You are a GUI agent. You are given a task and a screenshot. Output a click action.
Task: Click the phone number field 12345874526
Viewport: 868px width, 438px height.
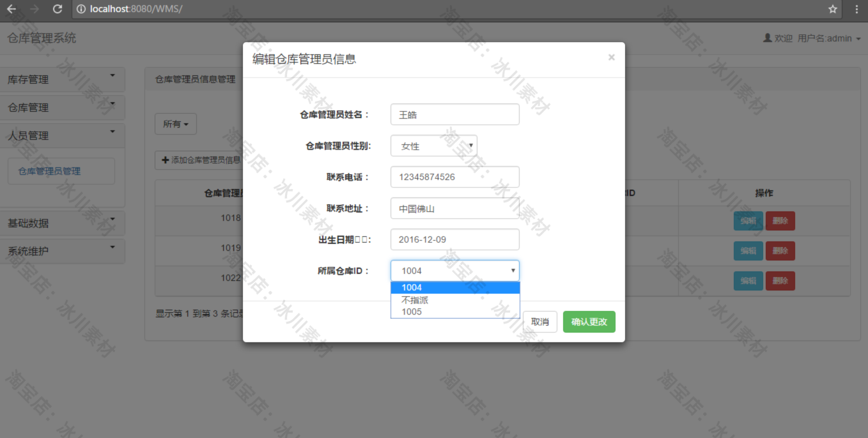(455, 177)
